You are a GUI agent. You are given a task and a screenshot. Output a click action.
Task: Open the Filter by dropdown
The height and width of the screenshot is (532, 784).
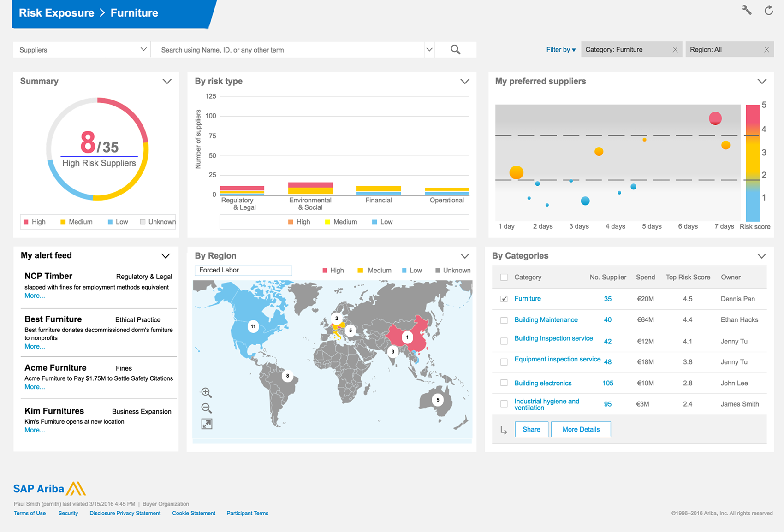tap(560, 49)
